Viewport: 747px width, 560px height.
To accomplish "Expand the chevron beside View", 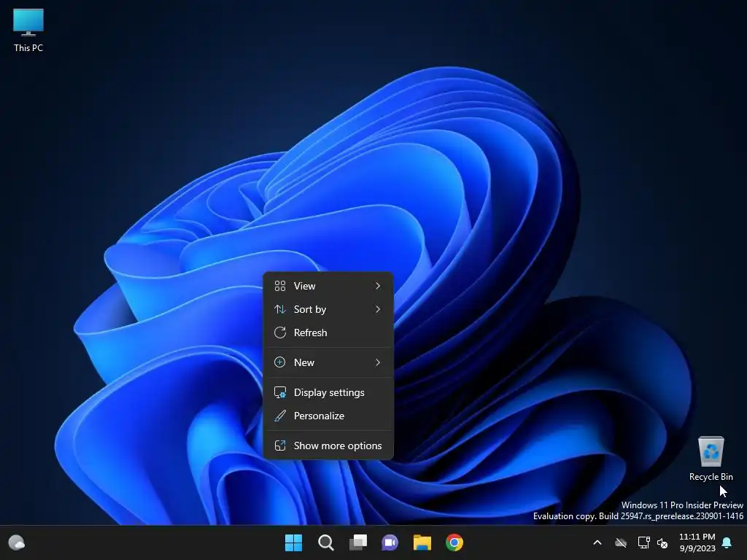I will click(x=378, y=286).
